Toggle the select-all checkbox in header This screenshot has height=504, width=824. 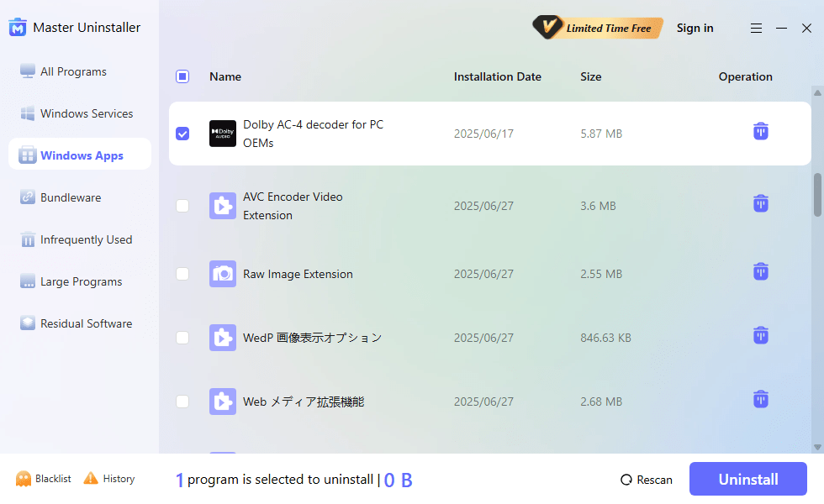pos(182,76)
